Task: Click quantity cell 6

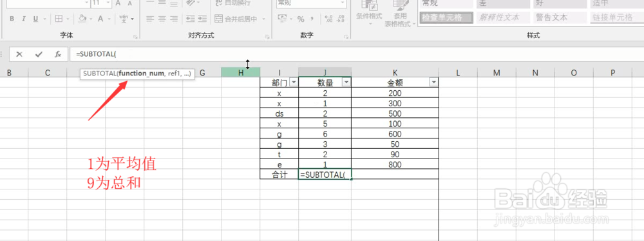Action: 325,134
